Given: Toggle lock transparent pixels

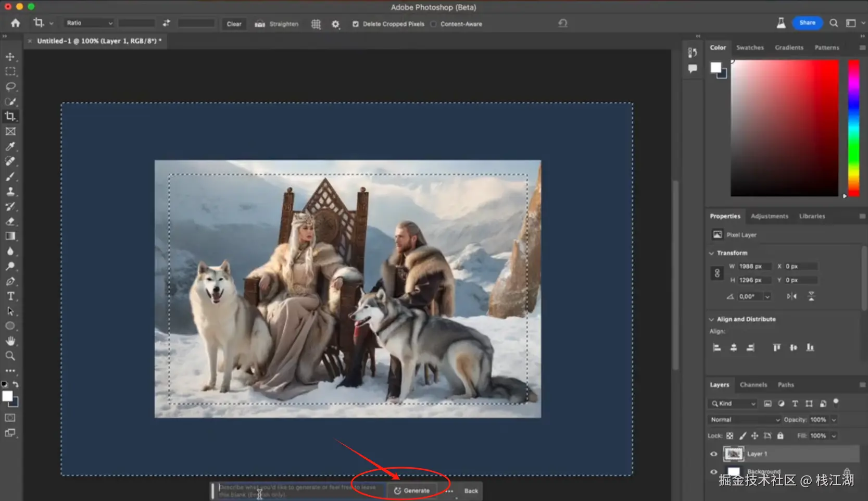Looking at the screenshot, I should (730, 436).
